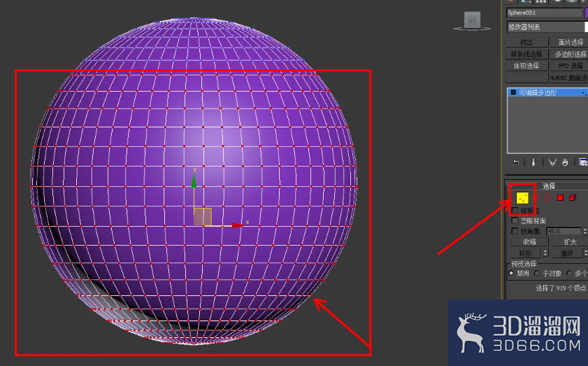Enable the 按顶点 checkbox
This screenshot has height=366, width=588.
pos(515,210)
